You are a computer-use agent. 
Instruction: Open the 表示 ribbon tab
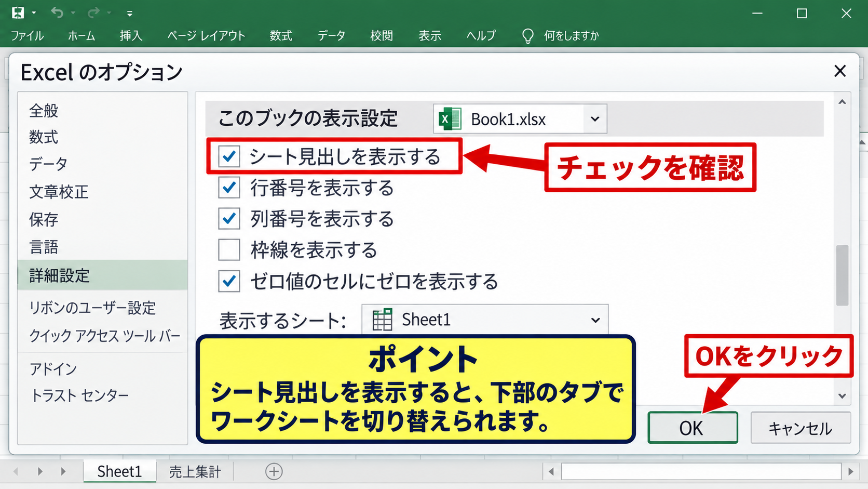coord(430,36)
